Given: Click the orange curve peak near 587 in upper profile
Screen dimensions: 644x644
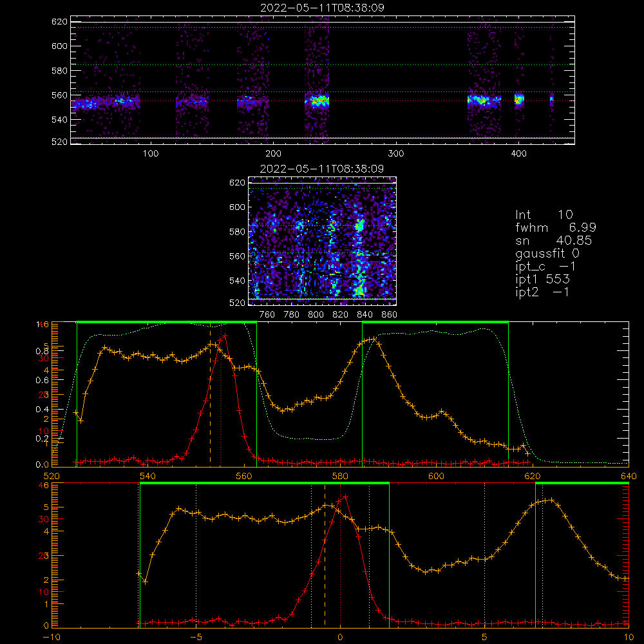Looking at the screenshot, I should click(373, 339).
